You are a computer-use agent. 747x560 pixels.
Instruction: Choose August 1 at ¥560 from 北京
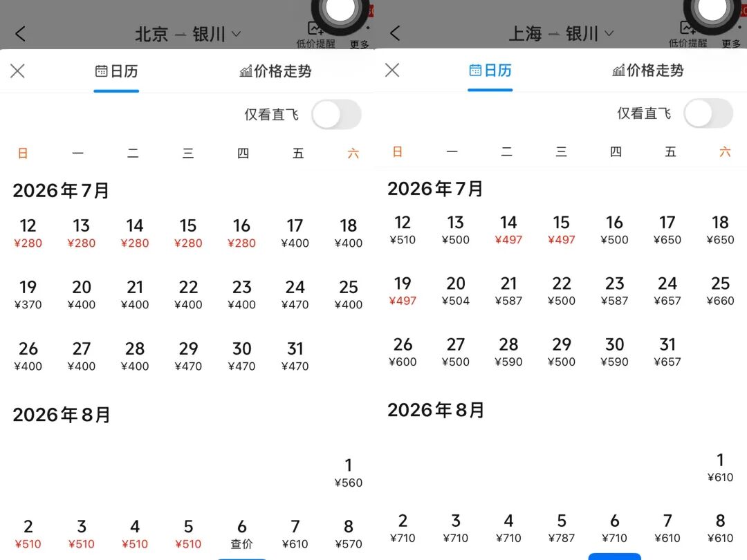click(x=348, y=473)
